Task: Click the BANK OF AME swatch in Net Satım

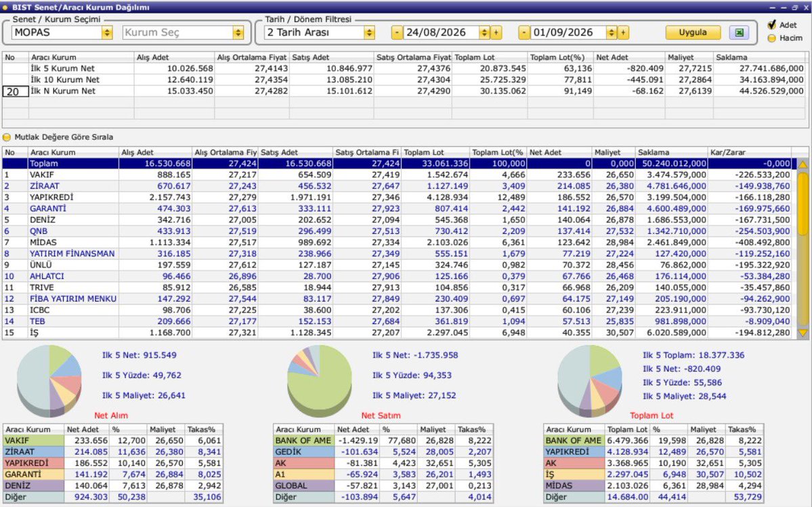Action: tap(304, 441)
